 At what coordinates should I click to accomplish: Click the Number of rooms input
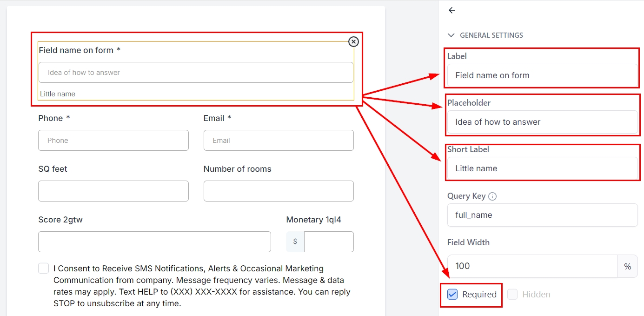click(x=279, y=191)
